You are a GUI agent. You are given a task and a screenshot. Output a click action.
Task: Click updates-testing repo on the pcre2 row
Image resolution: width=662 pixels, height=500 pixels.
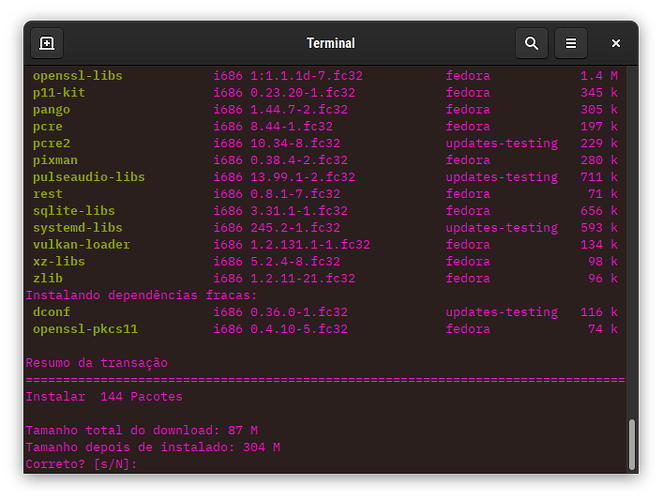click(x=501, y=143)
